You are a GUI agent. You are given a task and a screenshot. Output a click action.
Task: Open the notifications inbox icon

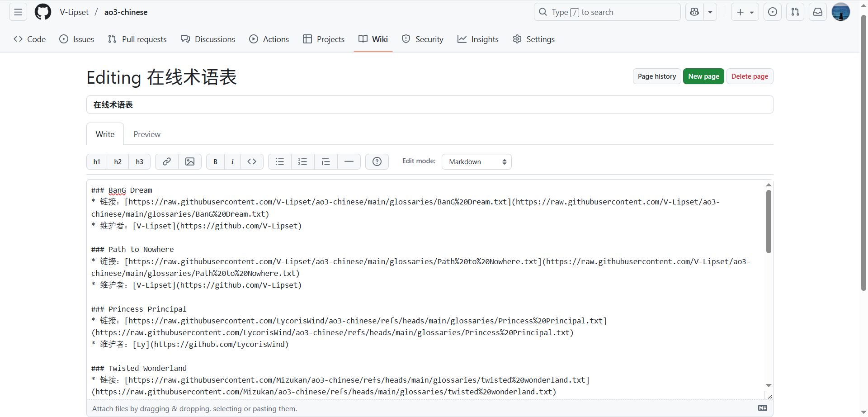(x=818, y=12)
